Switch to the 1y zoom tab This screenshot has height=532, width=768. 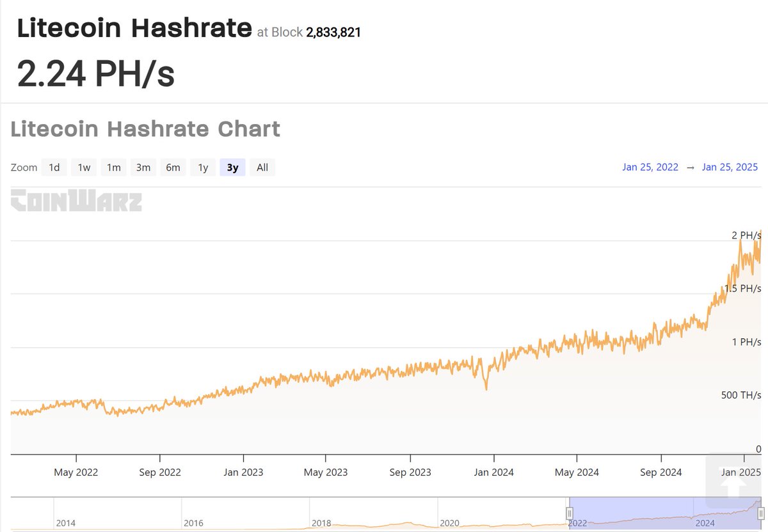[x=203, y=167]
